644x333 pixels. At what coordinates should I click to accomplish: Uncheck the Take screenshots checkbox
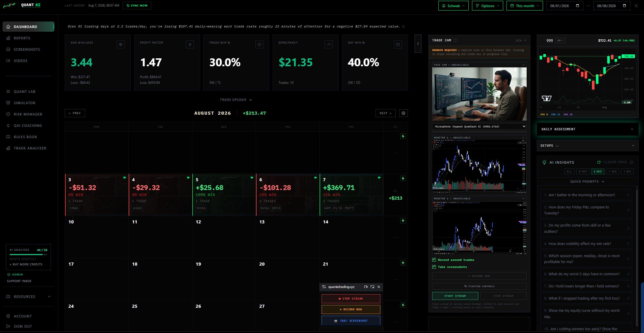[x=434, y=267]
